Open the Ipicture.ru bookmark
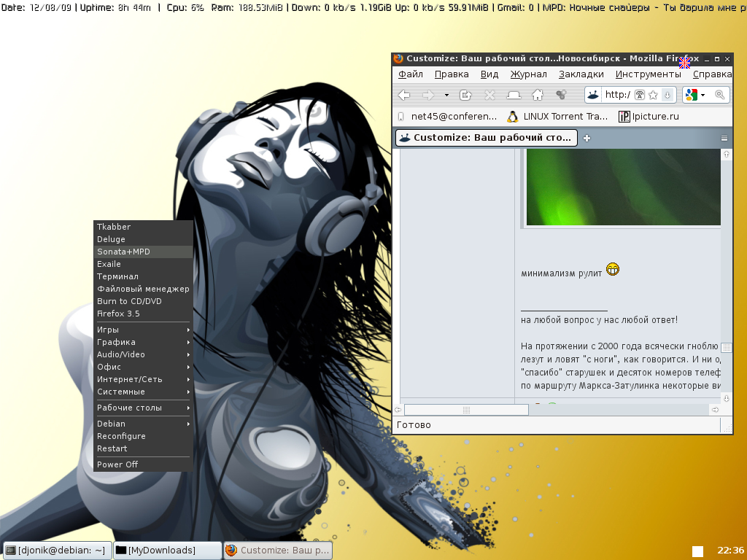 (x=649, y=117)
